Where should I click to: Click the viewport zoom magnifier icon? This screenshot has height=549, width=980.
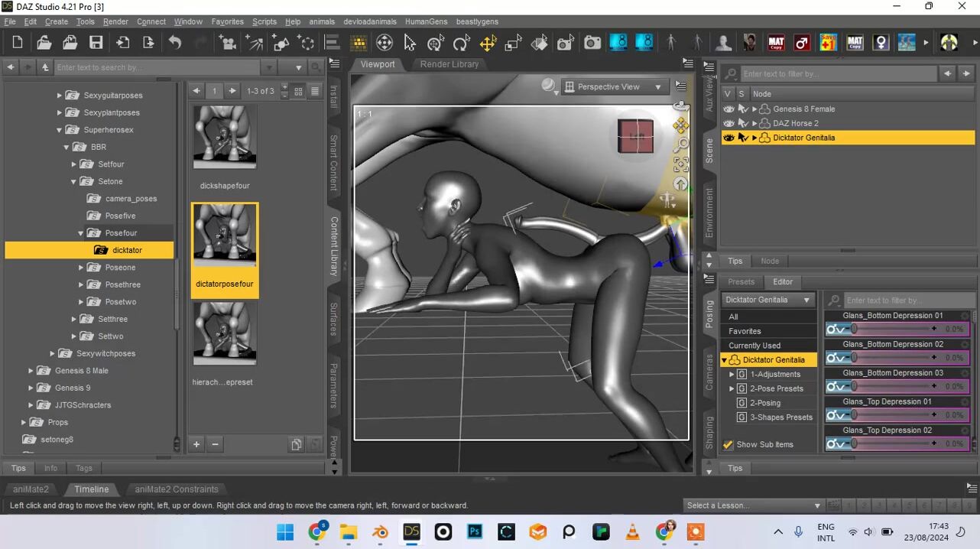[680, 145]
